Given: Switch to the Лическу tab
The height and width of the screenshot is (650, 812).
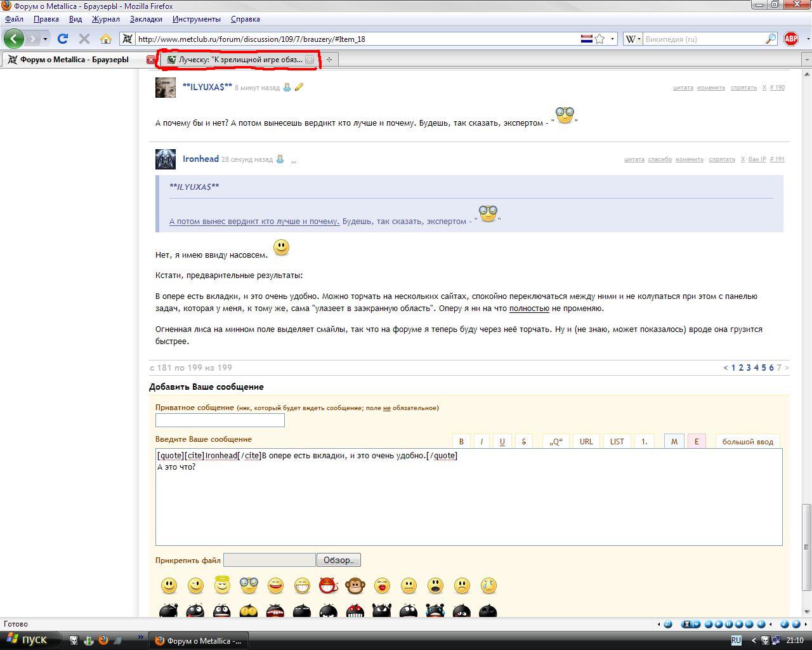Looking at the screenshot, I should click(x=239, y=60).
